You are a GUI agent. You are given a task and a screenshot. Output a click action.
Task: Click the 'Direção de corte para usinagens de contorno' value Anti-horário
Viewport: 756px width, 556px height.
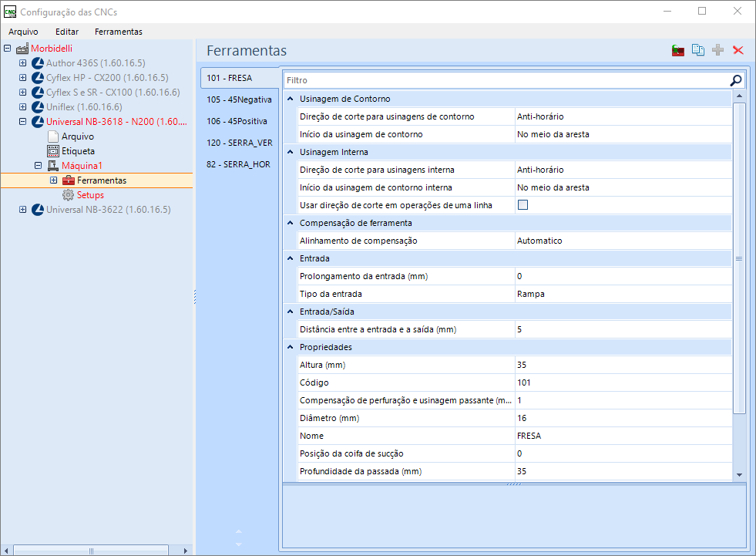[623, 116]
